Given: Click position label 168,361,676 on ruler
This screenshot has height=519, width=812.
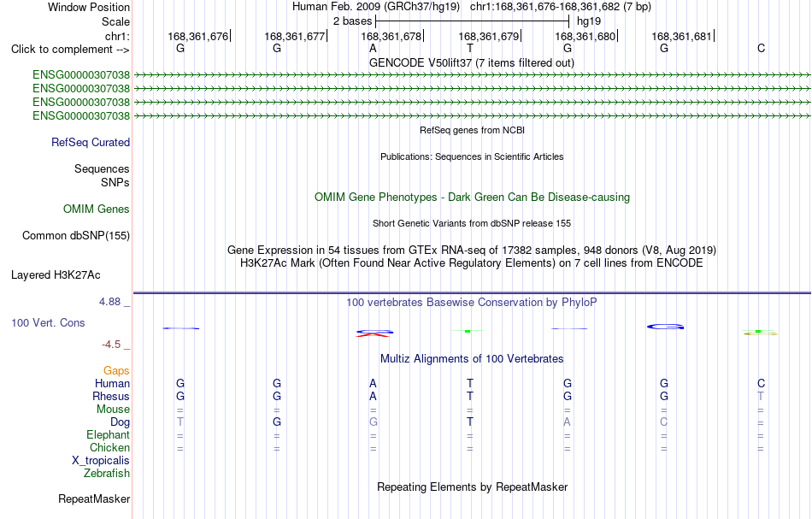Looking at the screenshot, I should pos(197,36).
